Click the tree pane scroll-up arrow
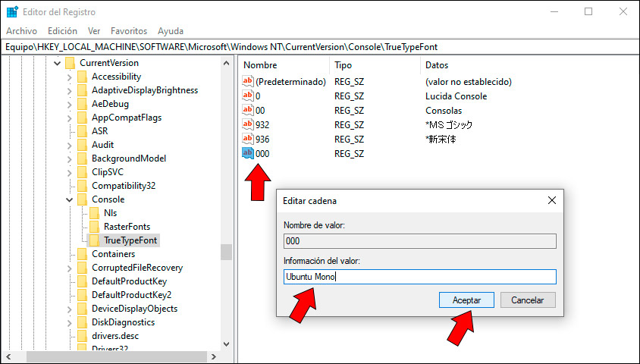Viewport: 640px width, 364px height. pos(226,63)
